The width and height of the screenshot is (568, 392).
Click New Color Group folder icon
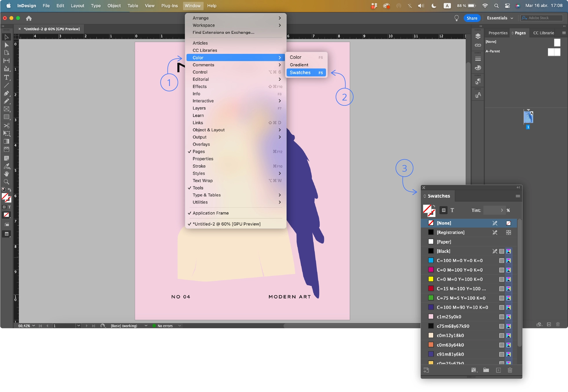[486, 370]
